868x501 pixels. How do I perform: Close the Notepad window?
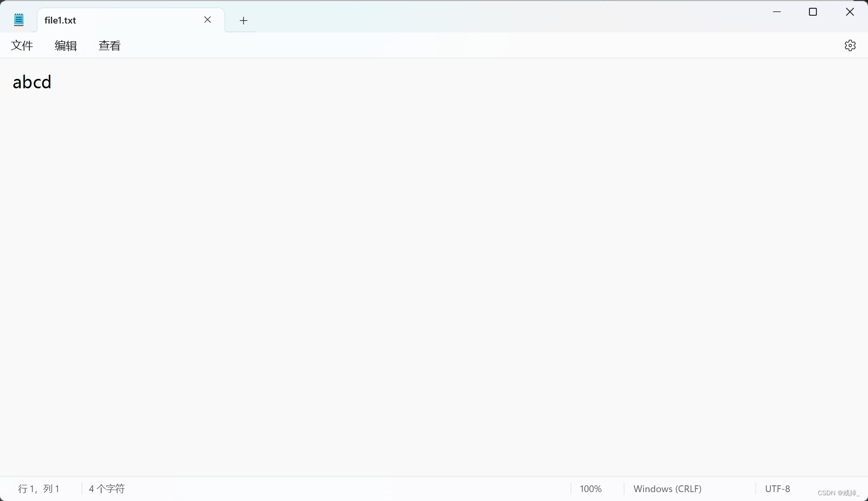pyautogui.click(x=850, y=11)
